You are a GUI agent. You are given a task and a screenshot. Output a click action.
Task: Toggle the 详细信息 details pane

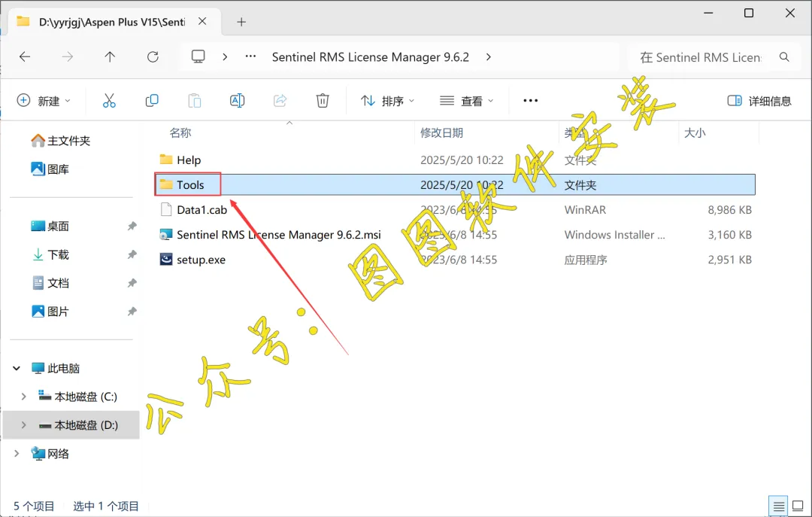pos(759,101)
